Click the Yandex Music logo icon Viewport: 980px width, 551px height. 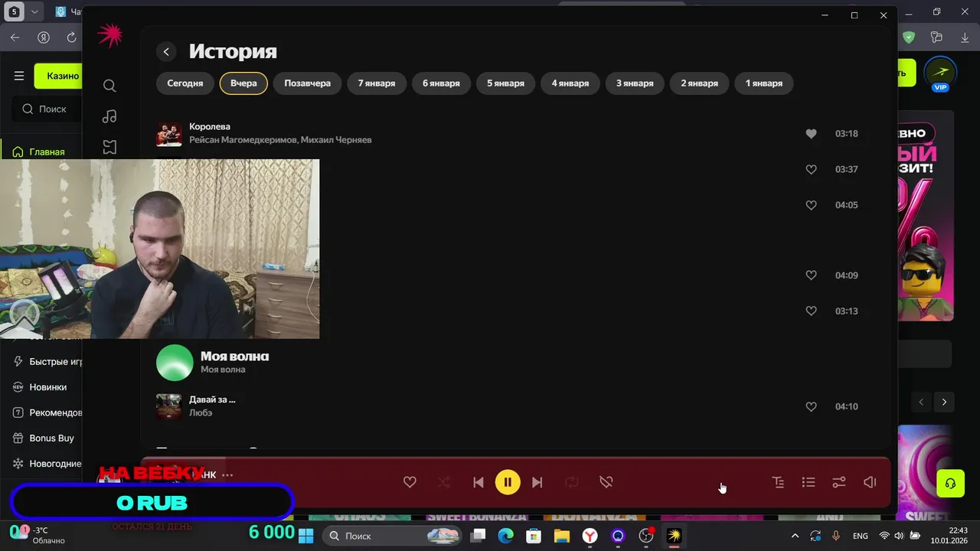click(x=109, y=35)
